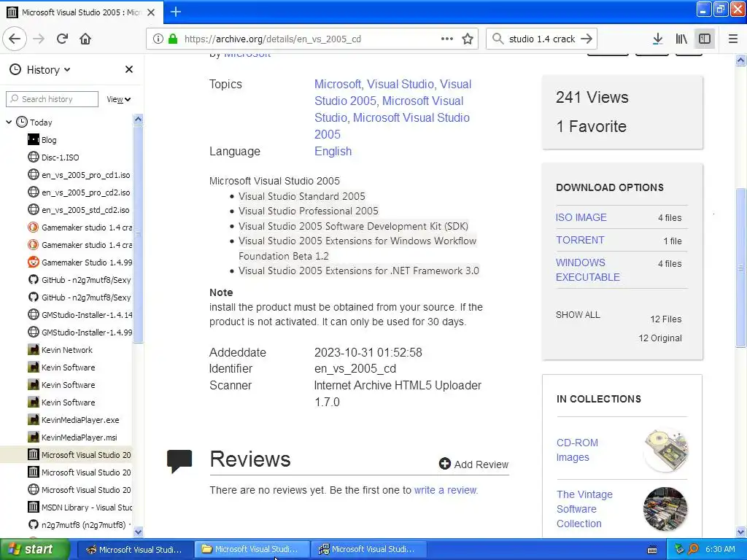
Task: Click in the Search history field
Action: [52, 99]
